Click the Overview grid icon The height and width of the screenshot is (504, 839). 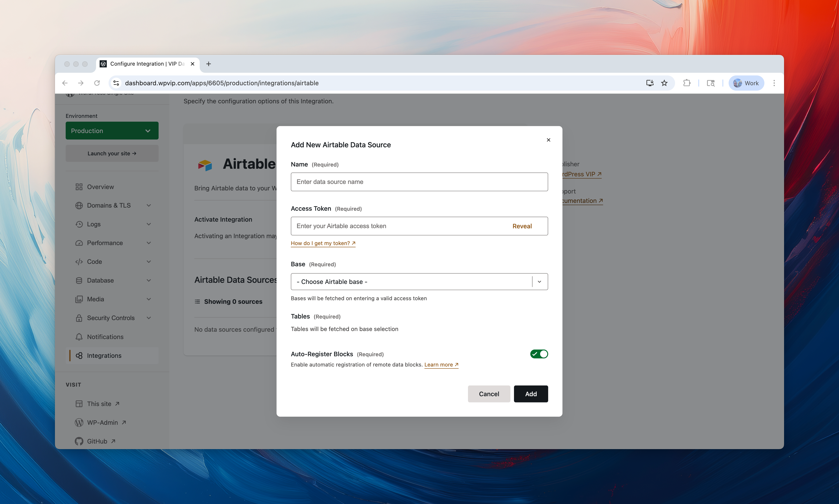click(x=79, y=187)
